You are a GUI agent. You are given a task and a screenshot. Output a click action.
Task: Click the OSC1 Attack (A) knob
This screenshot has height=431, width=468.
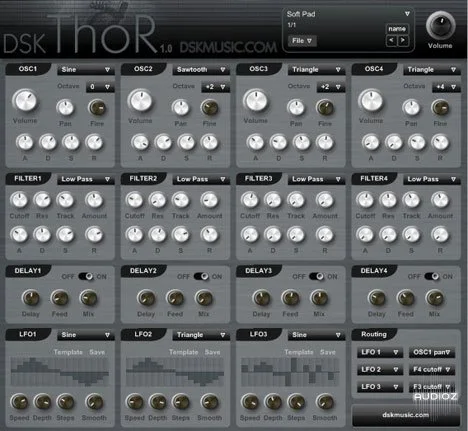tap(25, 143)
